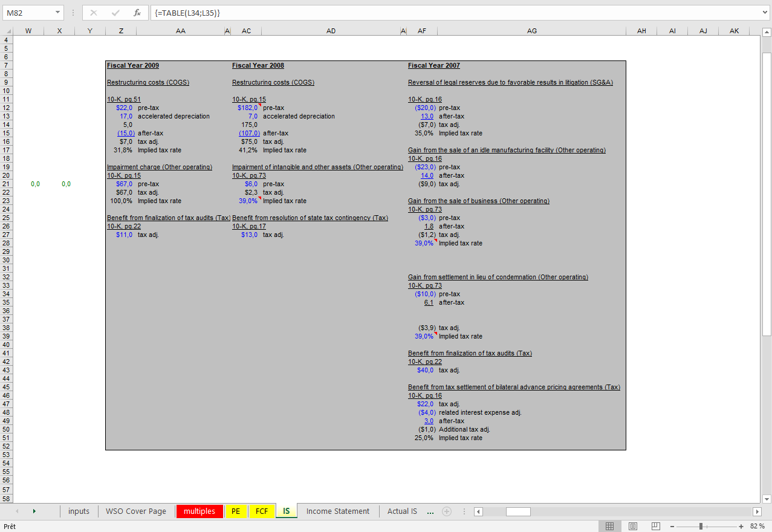772x532 pixels.
Task: Click the zoom in plus icon
Action: 741,526
